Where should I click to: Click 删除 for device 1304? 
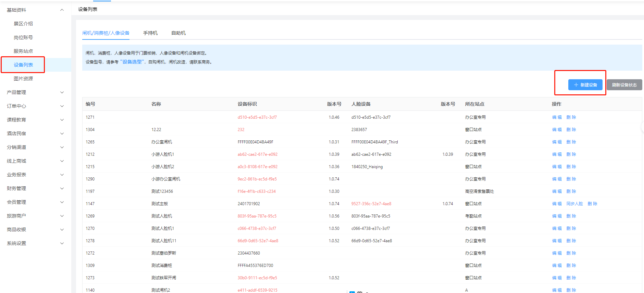click(571, 130)
